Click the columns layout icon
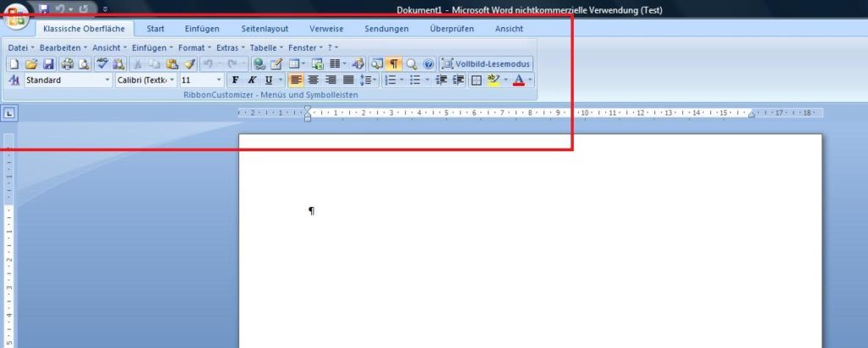The height and width of the screenshot is (348, 868). [334, 64]
